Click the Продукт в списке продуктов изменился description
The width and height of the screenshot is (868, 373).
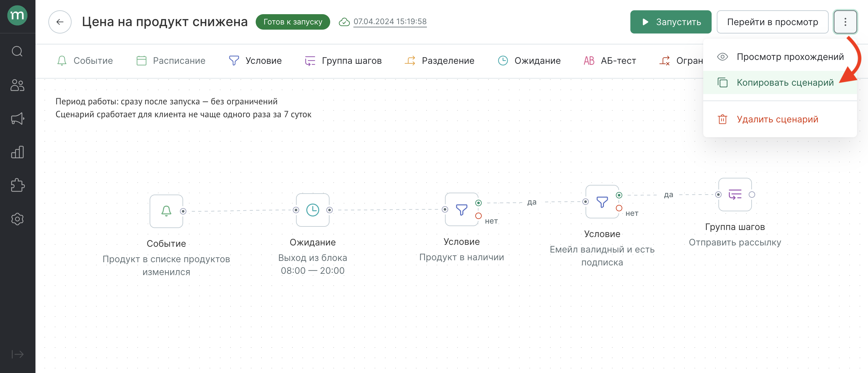(166, 265)
